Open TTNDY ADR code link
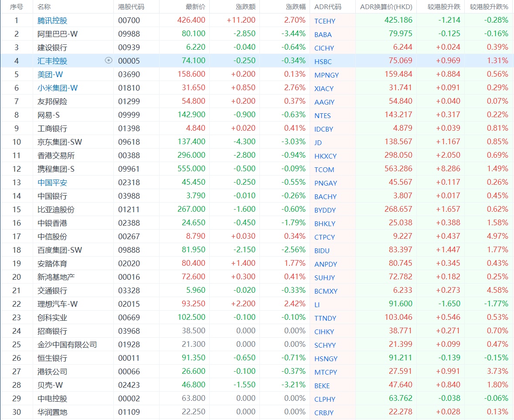The height and width of the screenshot is (420, 514). (325, 318)
